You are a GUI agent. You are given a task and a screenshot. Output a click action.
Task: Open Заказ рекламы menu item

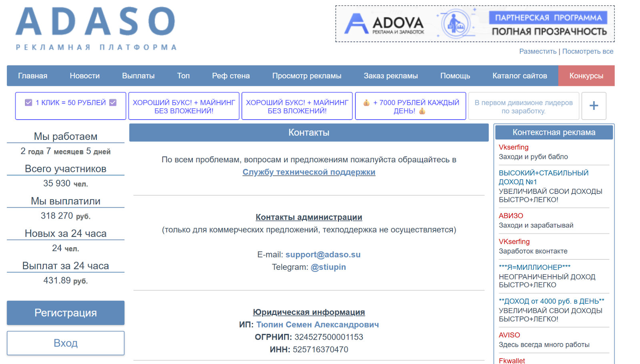[391, 76]
